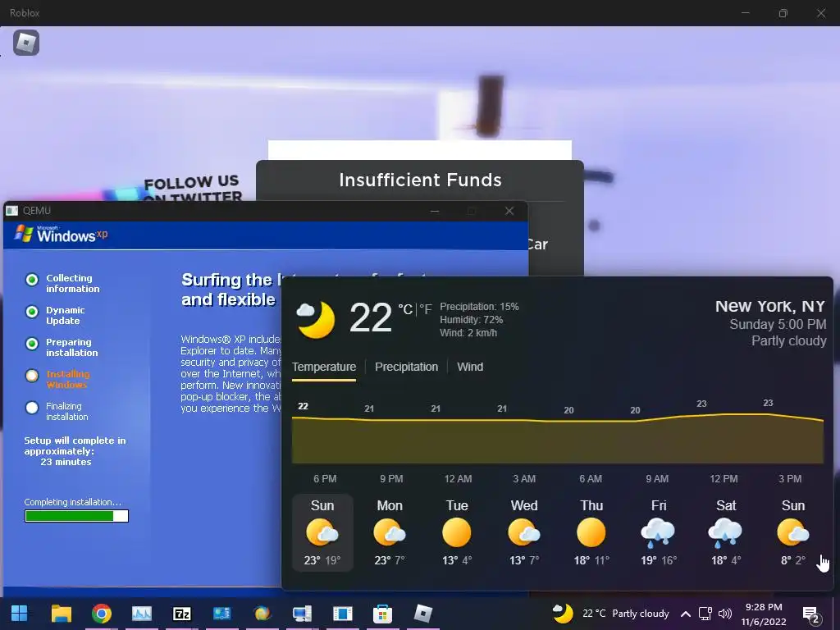Open the volume speaker tray icon
This screenshot has width=840, height=630.
(x=725, y=614)
